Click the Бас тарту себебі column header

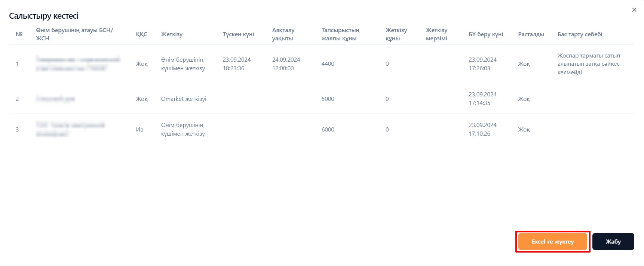click(580, 34)
